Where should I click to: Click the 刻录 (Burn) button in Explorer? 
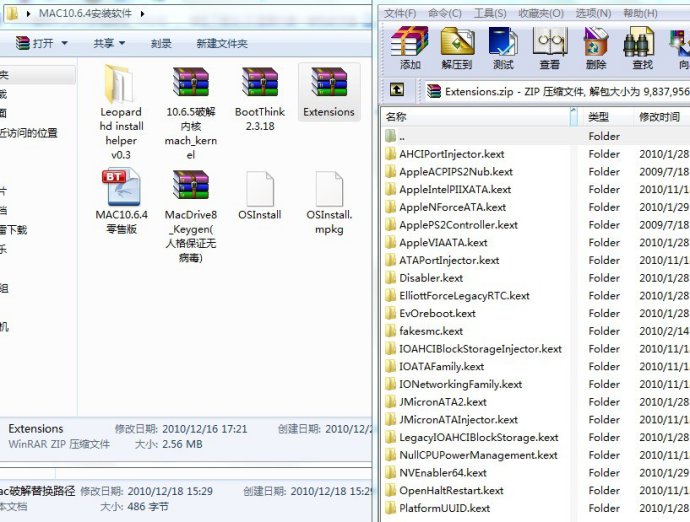pos(161,44)
